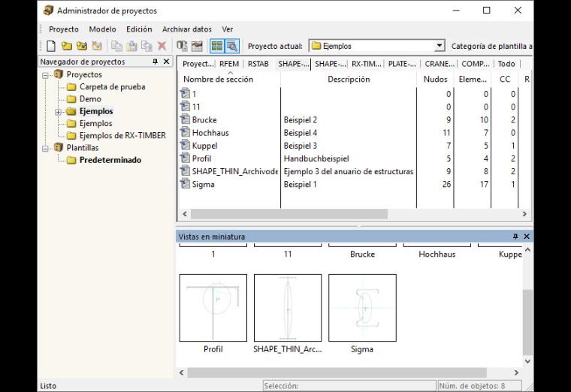This screenshot has width=571, height=392.
Task: Sort by Nudos column header
Action: 435,79
